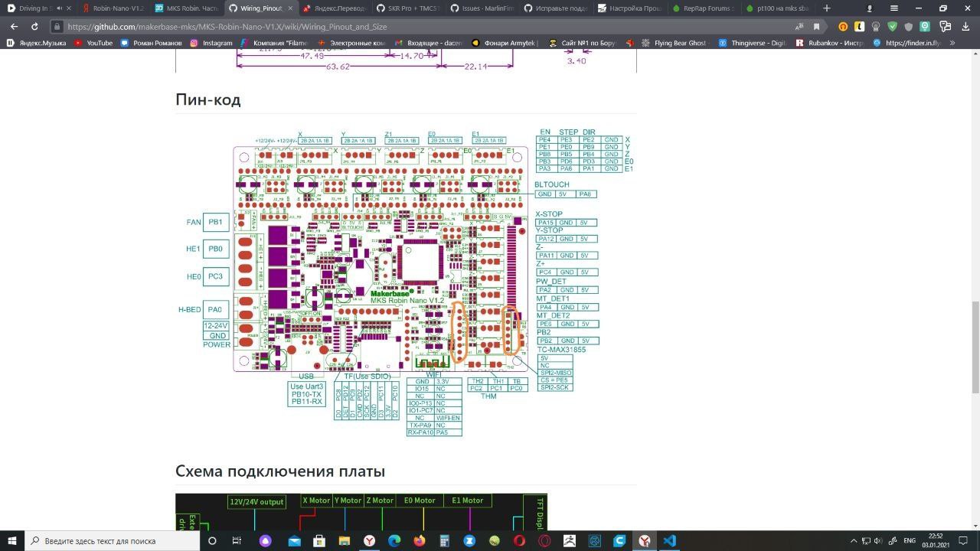Viewport: 980px width, 551px height.
Task: Open the Opera browser from taskbar
Action: [520, 540]
